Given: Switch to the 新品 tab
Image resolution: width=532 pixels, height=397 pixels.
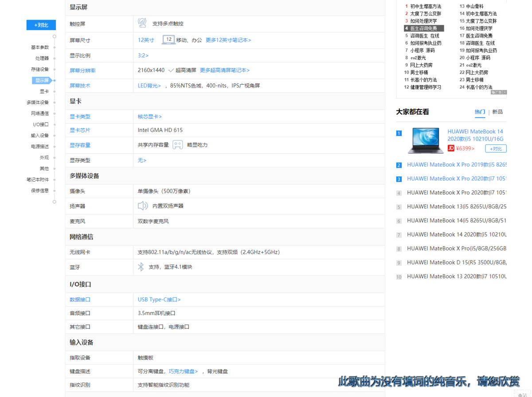Looking at the screenshot, I should point(497,112).
